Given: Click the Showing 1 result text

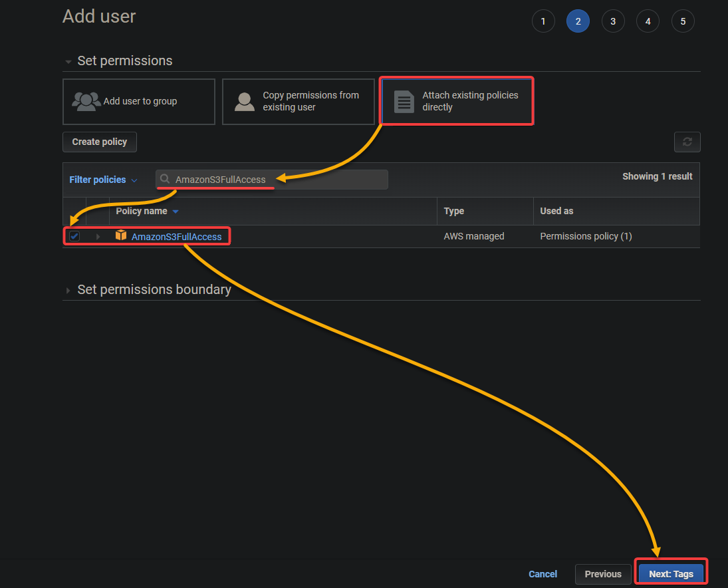Looking at the screenshot, I should pyautogui.click(x=657, y=176).
